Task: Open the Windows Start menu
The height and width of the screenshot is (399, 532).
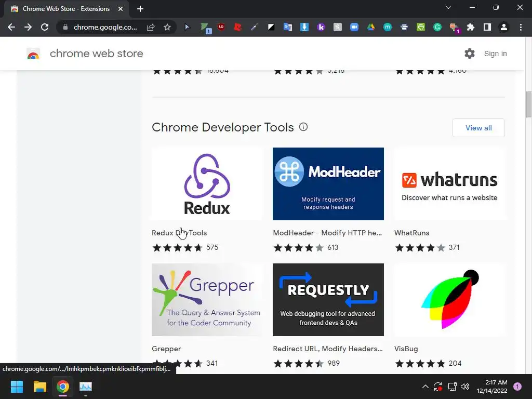Action: (17, 387)
